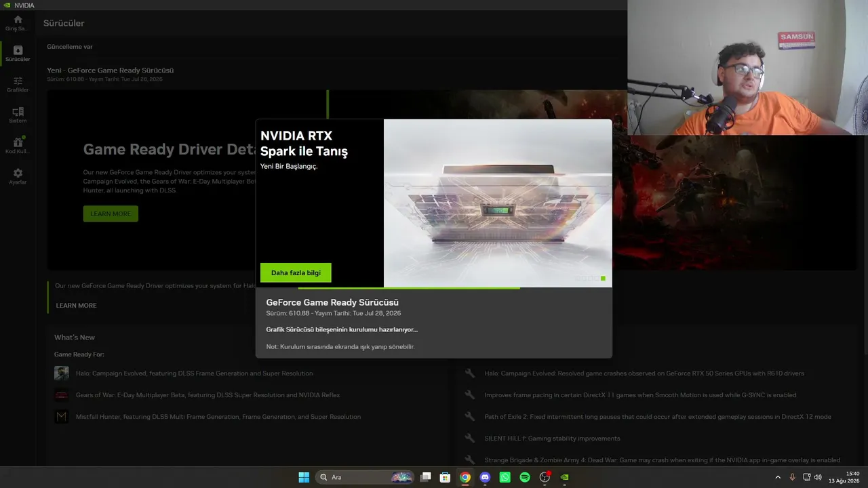The height and width of the screenshot is (488, 868).
Task: Click dialog title GeForce Game Ready Sürücüsü
Action: tap(332, 302)
